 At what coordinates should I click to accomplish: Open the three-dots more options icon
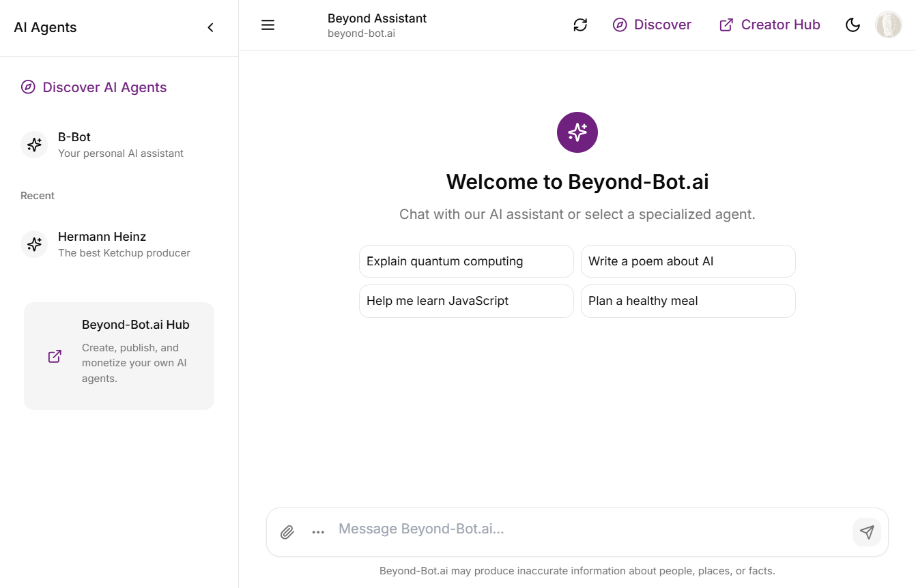coord(318,532)
